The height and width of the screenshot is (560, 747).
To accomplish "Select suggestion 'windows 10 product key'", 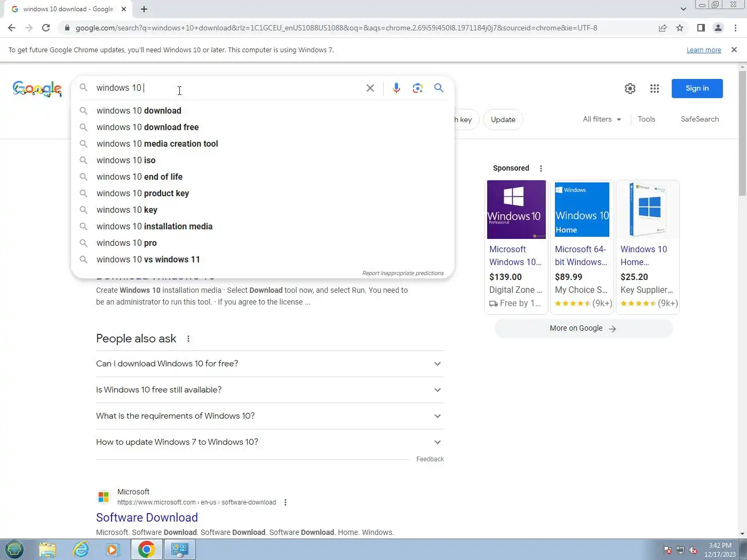I will pyautogui.click(x=263, y=194).
